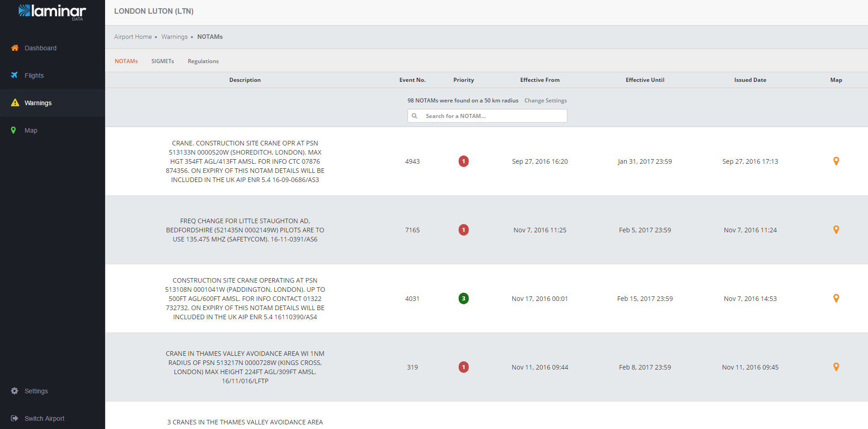Click the Warnings breadcrumb link
Image resolution: width=868 pixels, height=429 pixels.
175,37
